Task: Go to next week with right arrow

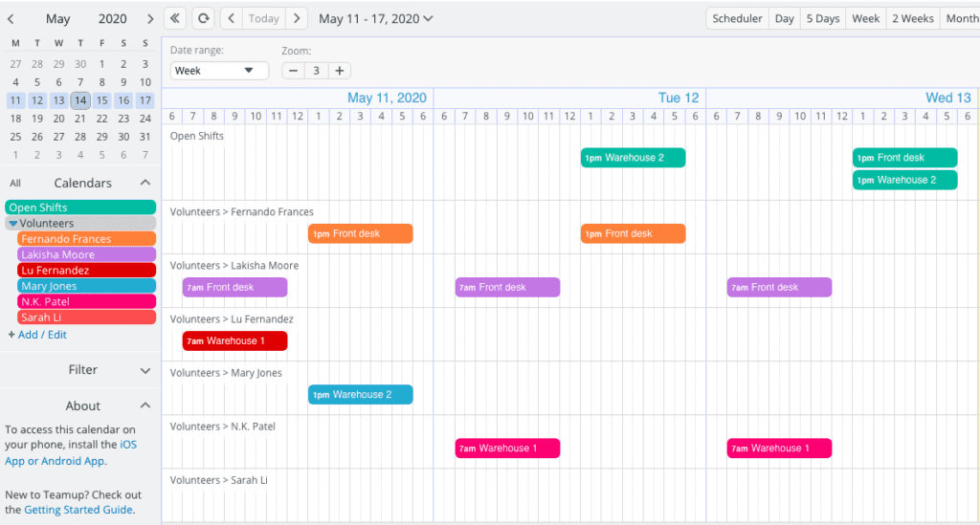Action: tap(297, 18)
